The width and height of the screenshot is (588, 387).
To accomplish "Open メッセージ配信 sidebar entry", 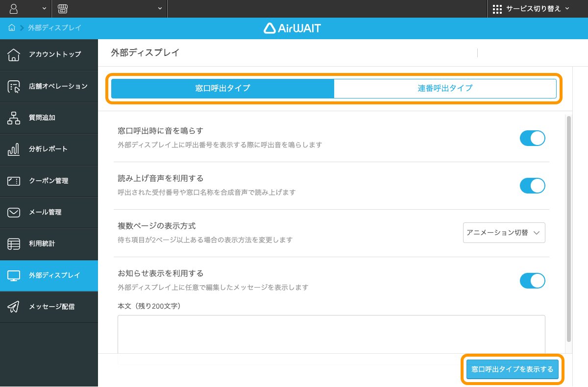I will pos(49,307).
